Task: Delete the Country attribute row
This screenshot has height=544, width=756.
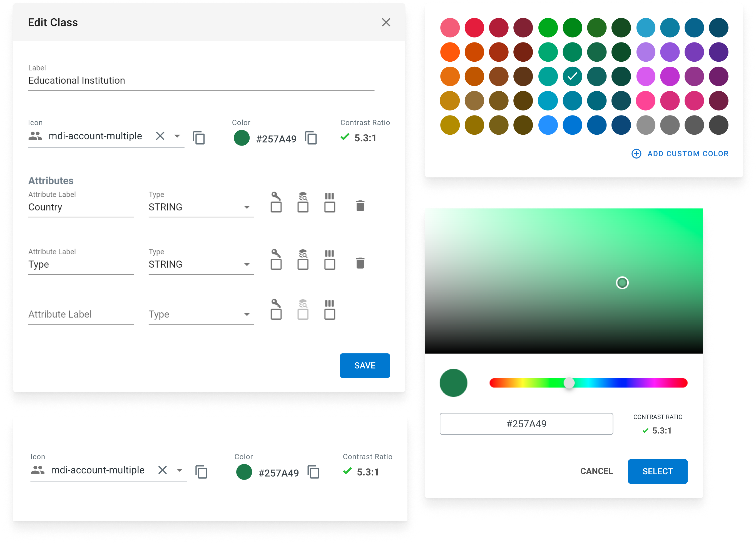Action: (360, 206)
